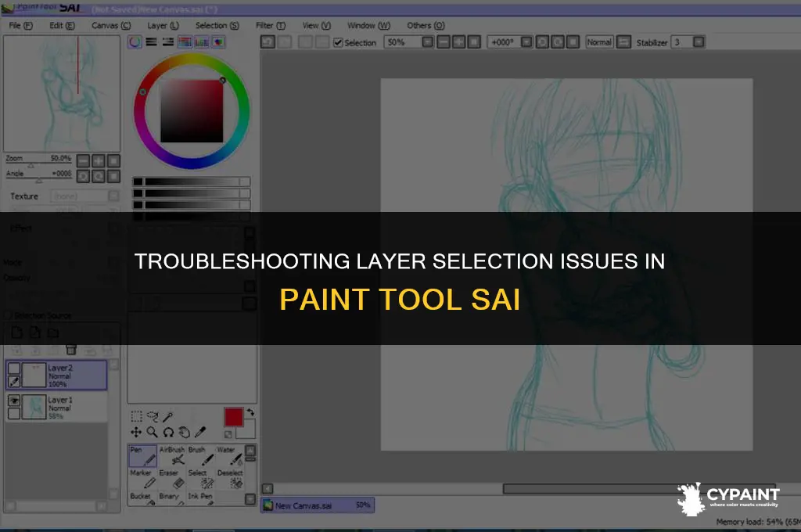This screenshot has width=801, height=532.
Task: Activate the Rotate view tool
Action: tap(168, 433)
